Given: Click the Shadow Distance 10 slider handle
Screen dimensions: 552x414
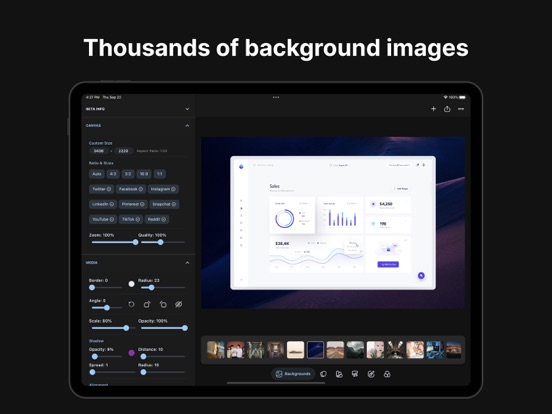Looking at the screenshot, I should (x=144, y=357).
